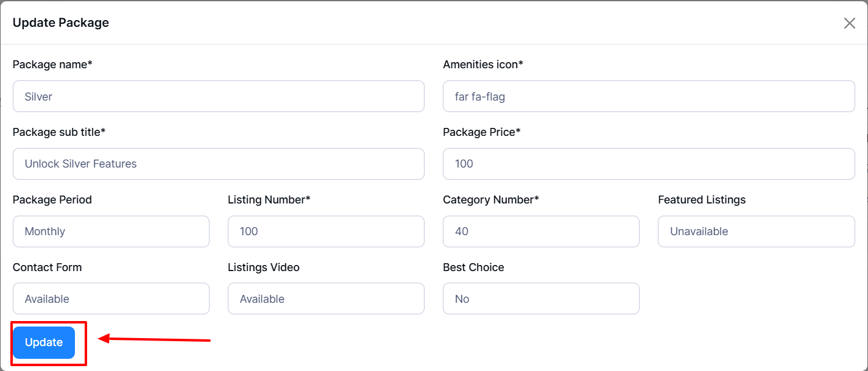868x371 pixels.
Task: Click the 'Update Package' dialog title
Action: [x=61, y=23]
